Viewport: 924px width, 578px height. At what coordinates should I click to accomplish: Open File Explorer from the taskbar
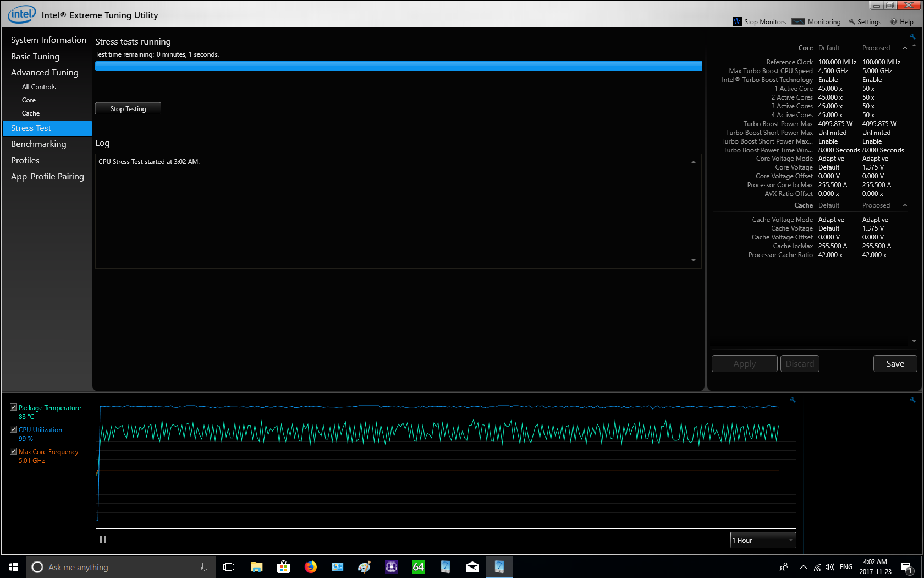coord(257,567)
